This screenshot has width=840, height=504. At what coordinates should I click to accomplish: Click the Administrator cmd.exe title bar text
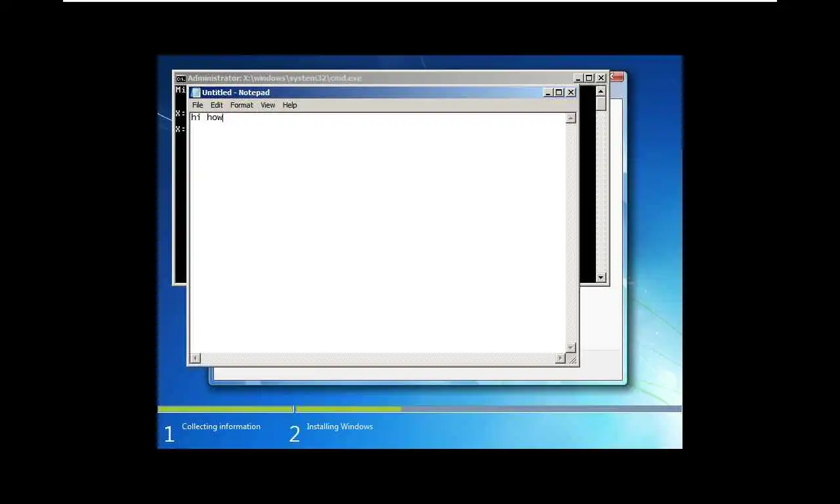click(x=274, y=78)
